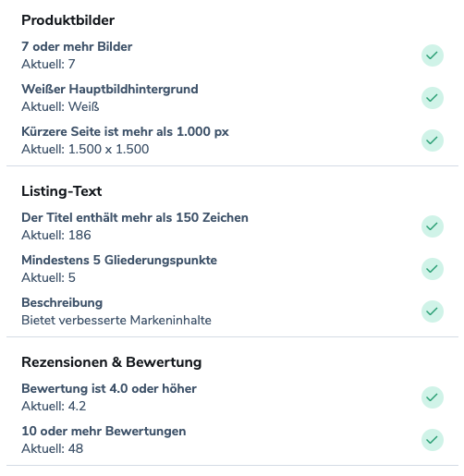Click the '7 oder mehr Bilder' criterion label
Image resolution: width=464 pixels, height=476 pixels.
(77, 46)
